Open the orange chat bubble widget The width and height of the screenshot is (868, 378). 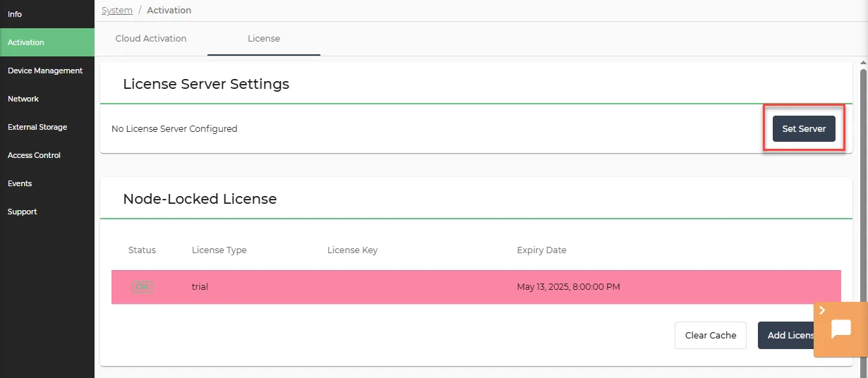841,329
